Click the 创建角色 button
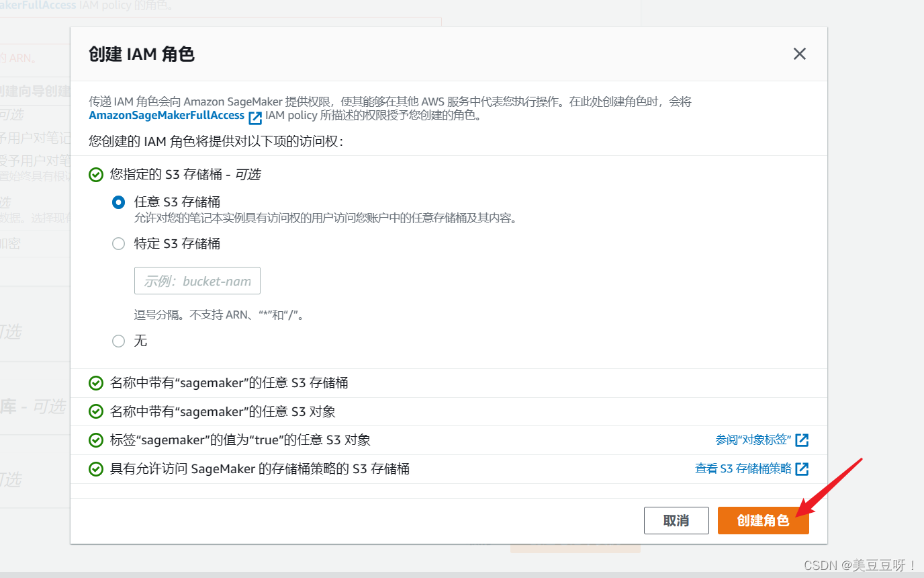Screen dimensions: 924x578 coord(763,520)
